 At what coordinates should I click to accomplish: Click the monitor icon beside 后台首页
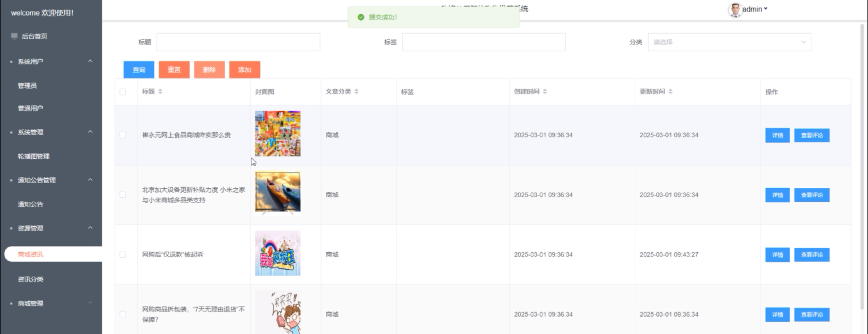tap(14, 36)
